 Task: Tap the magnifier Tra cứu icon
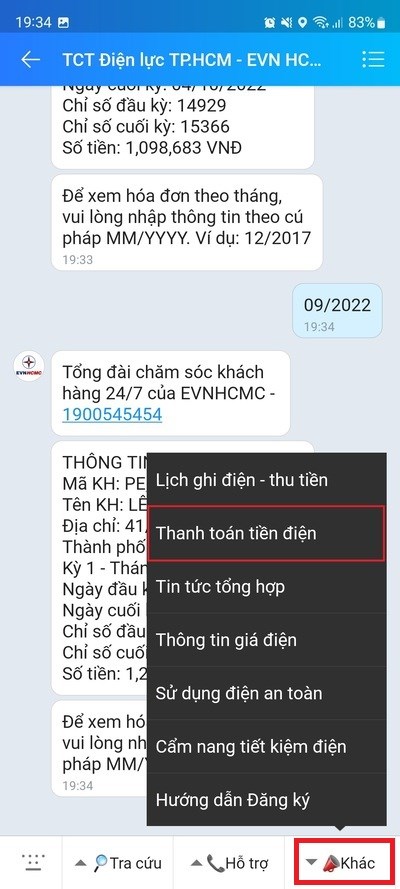101,863
